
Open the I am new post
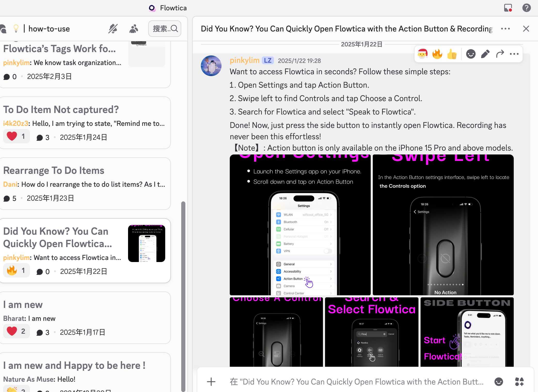click(85, 318)
